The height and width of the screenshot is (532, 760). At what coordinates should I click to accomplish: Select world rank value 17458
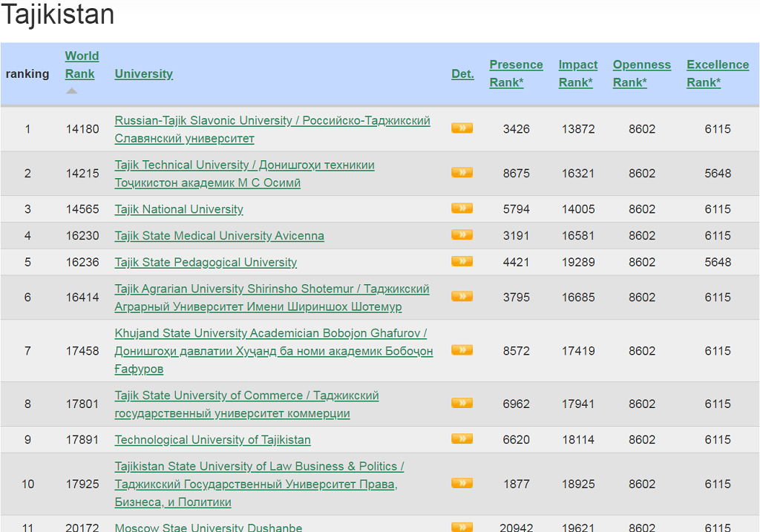[82, 351]
